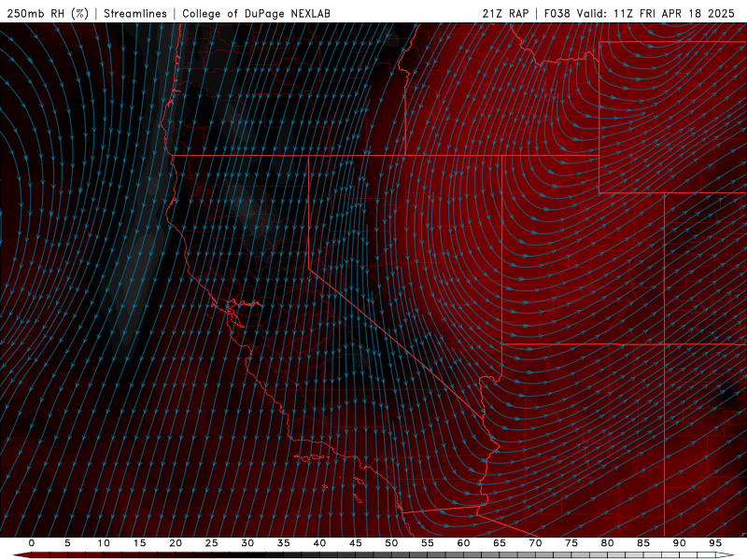Click the colorbar value 70 label
This screenshot has height=560, width=747.
[x=535, y=543]
